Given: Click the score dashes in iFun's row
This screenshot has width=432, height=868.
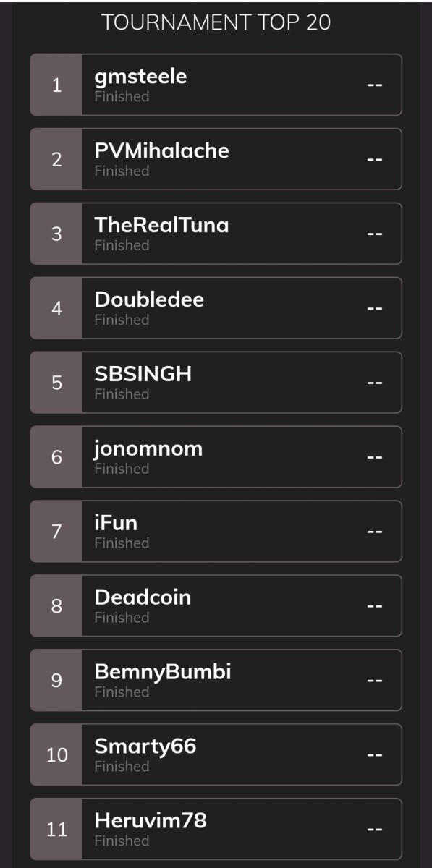Looking at the screenshot, I should (x=374, y=532).
